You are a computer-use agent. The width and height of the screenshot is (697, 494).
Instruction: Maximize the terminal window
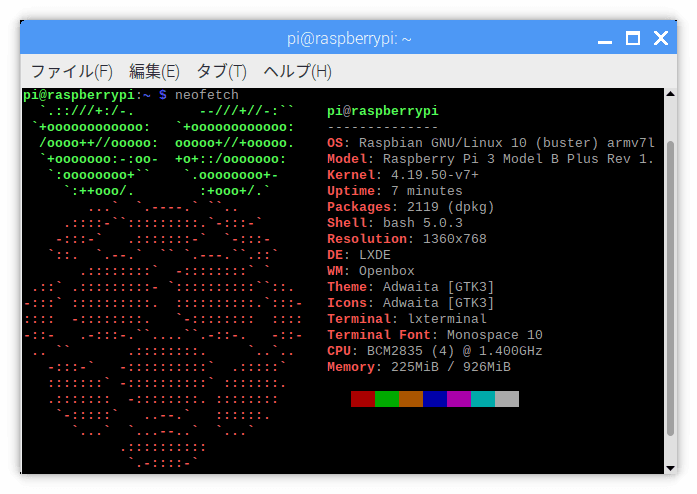pyautogui.click(x=633, y=39)
